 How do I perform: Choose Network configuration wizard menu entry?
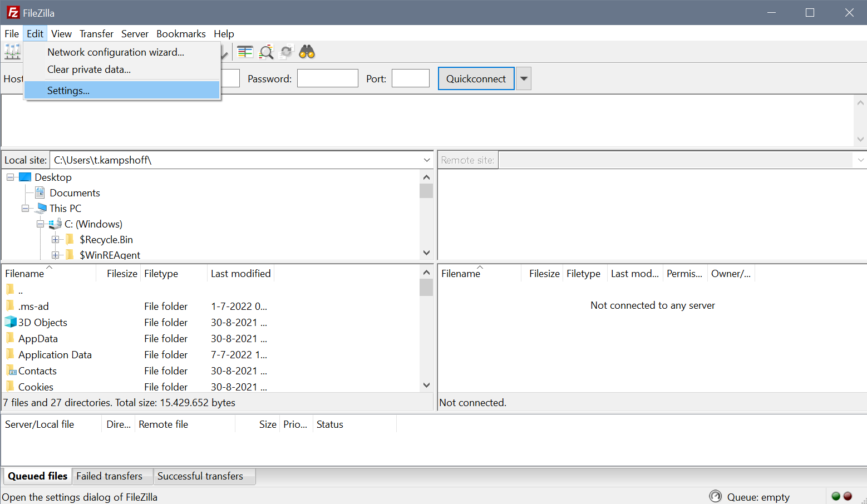122,52
